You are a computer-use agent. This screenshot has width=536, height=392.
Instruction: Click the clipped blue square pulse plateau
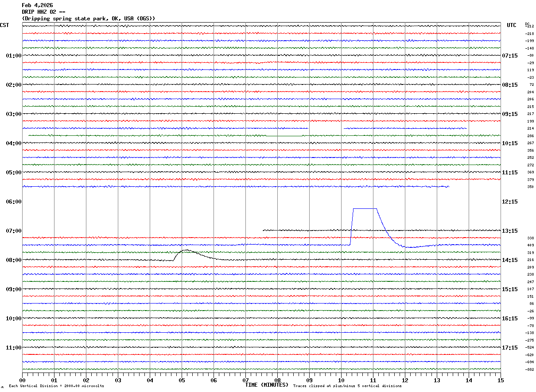[x=365, y=208]
